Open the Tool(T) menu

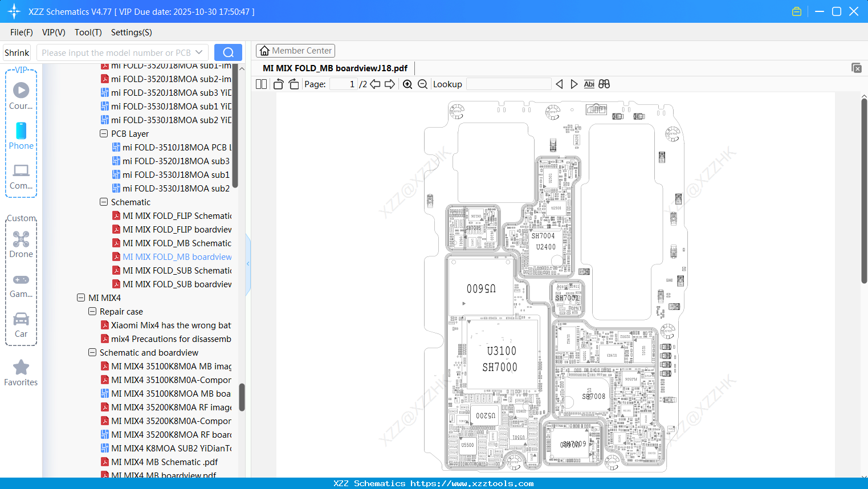[88, 32]
